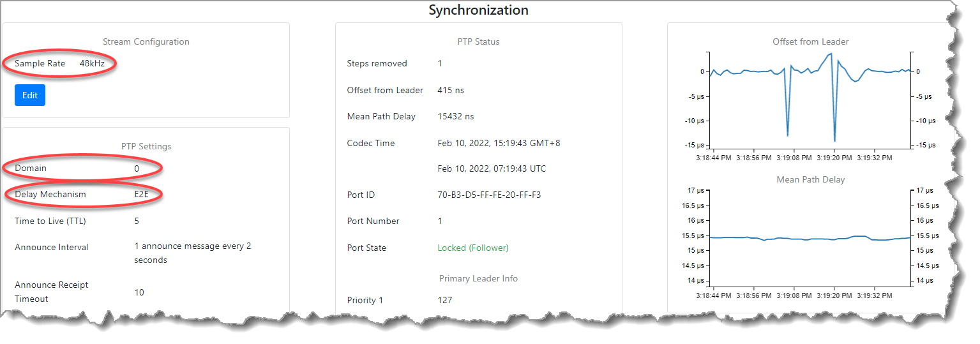The image size is (980, 344).
Task: Click the Mean Path Delay chart title
Action: click(x=810, y=179)
